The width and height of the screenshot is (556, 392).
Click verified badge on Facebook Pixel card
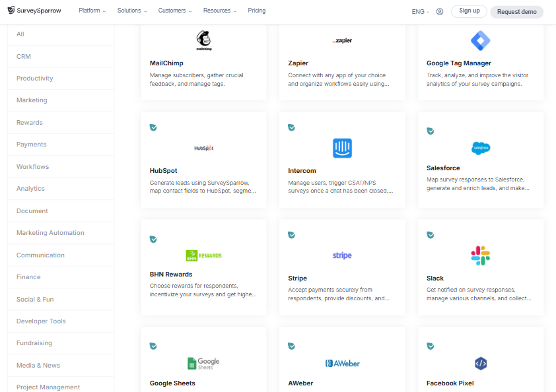(x=431, y=346)
